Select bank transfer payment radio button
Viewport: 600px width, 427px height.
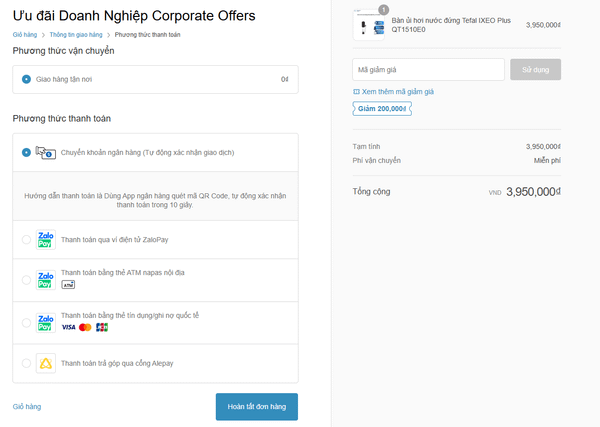pyautogui.click(x=26, y=152)
